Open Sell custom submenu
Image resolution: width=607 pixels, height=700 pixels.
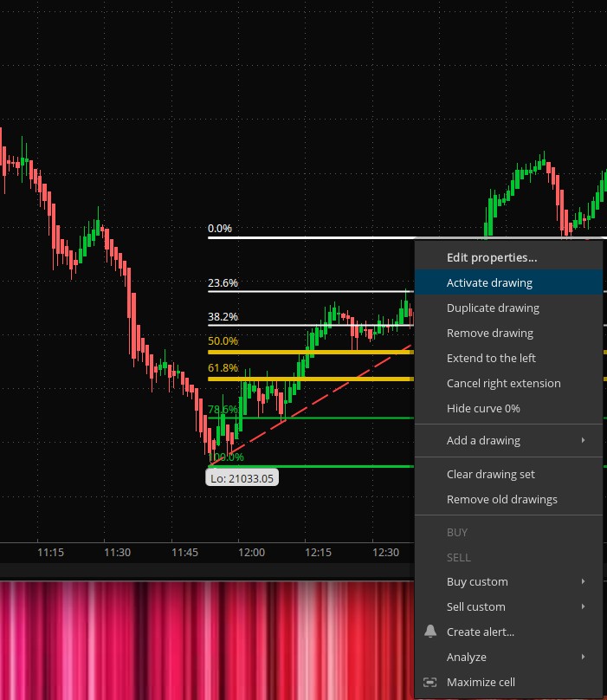pyautogui.click(x=508, y=606)
